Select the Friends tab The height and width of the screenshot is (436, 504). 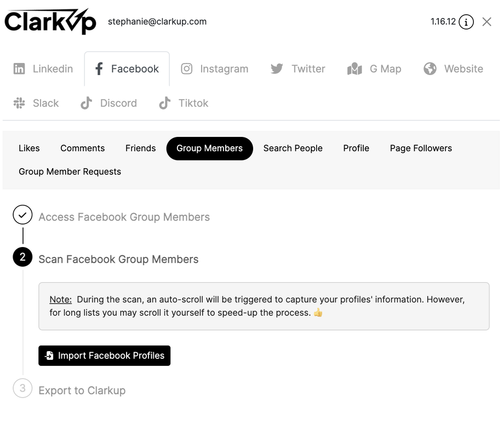(140, 148)
